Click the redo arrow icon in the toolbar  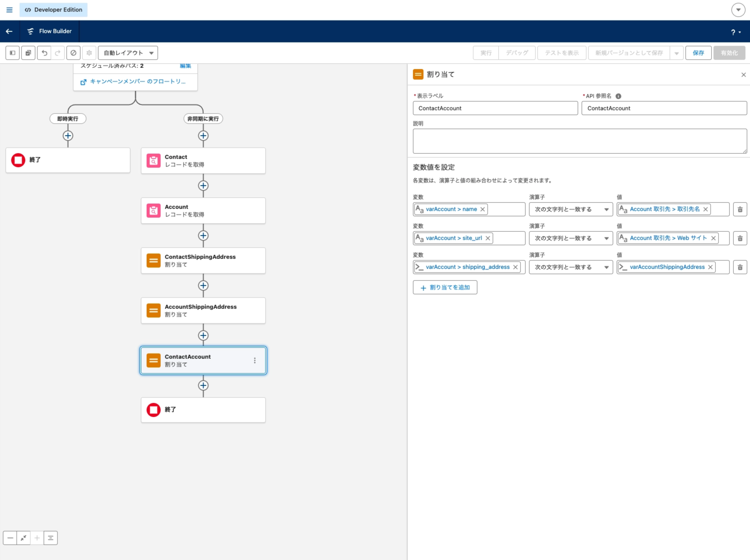coord(58,53)
